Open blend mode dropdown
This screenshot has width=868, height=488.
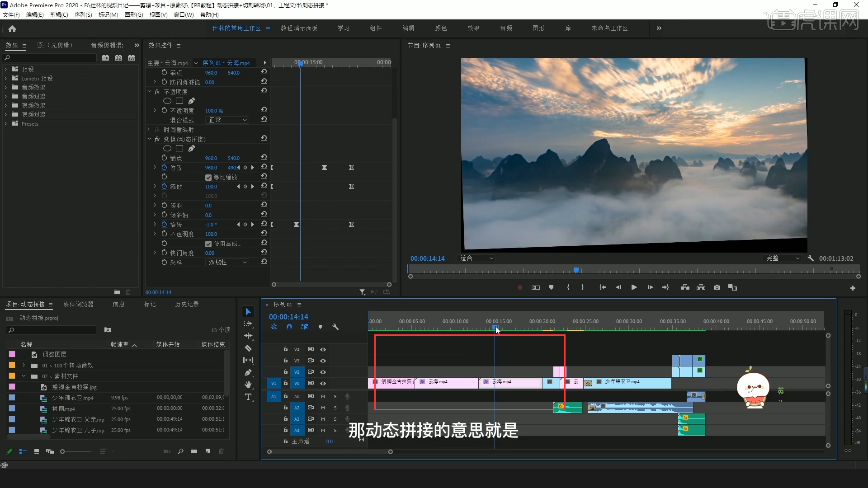pyautogui.click(x=227, y=120)
